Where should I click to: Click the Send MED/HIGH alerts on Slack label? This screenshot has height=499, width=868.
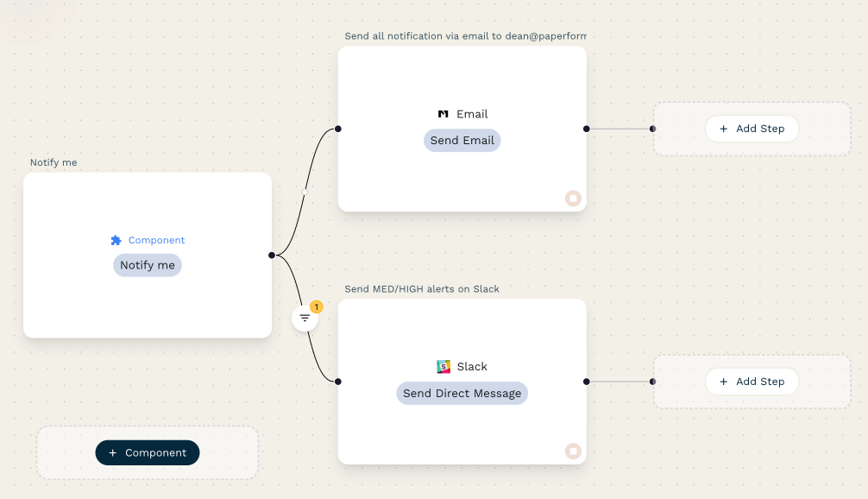pyautogui.click(x=422, y=288)
